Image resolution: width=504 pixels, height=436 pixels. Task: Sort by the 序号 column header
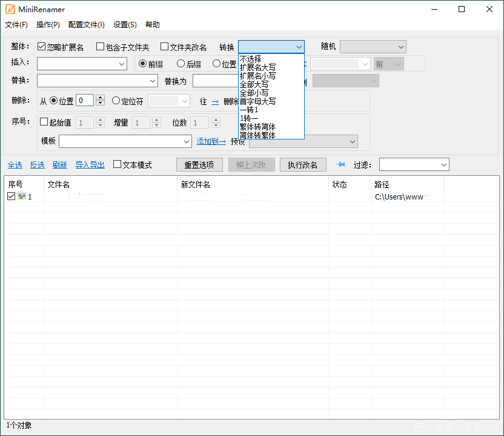pos(24,184)
